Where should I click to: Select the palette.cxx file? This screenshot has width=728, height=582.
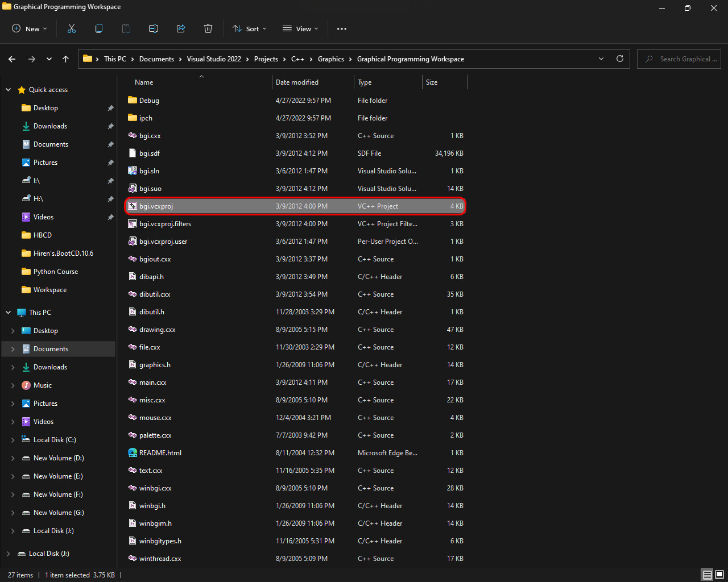295,435
